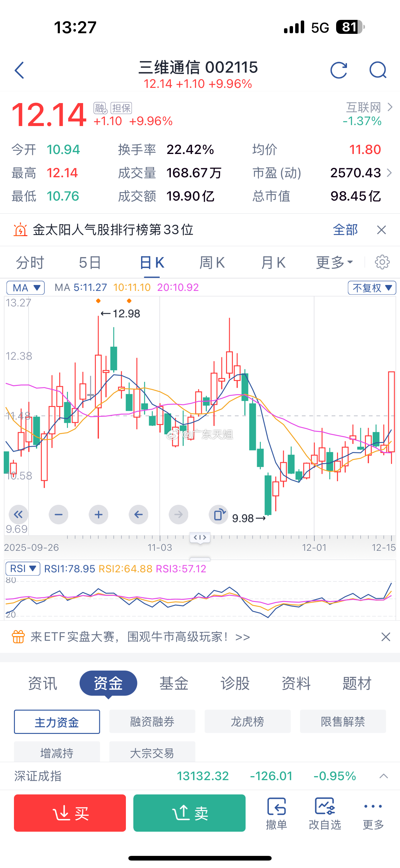Open bottom 更多 three-dots menu
Screen dimensions: 400x868
[x=373, y=813]
